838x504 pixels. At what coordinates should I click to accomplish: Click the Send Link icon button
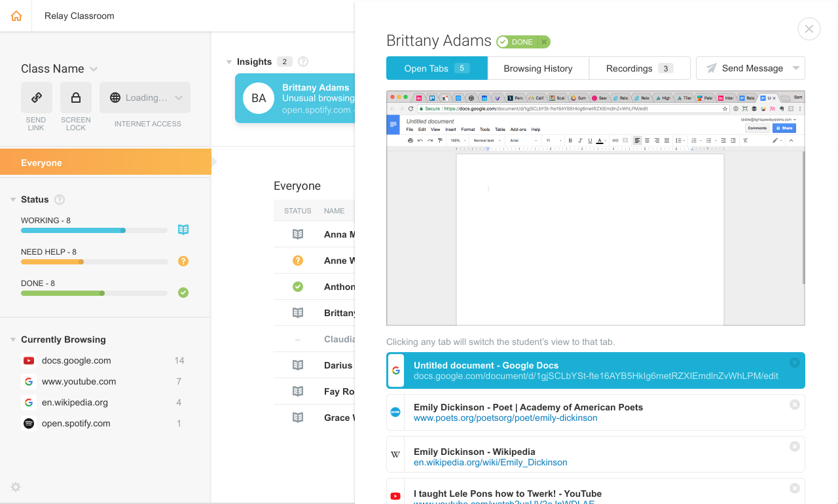37,98
